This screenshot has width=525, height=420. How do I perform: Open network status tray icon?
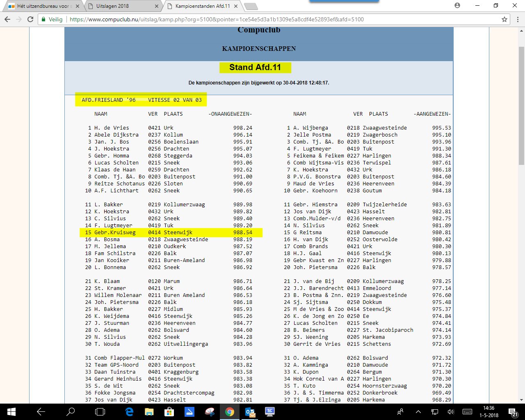[435, 412]
